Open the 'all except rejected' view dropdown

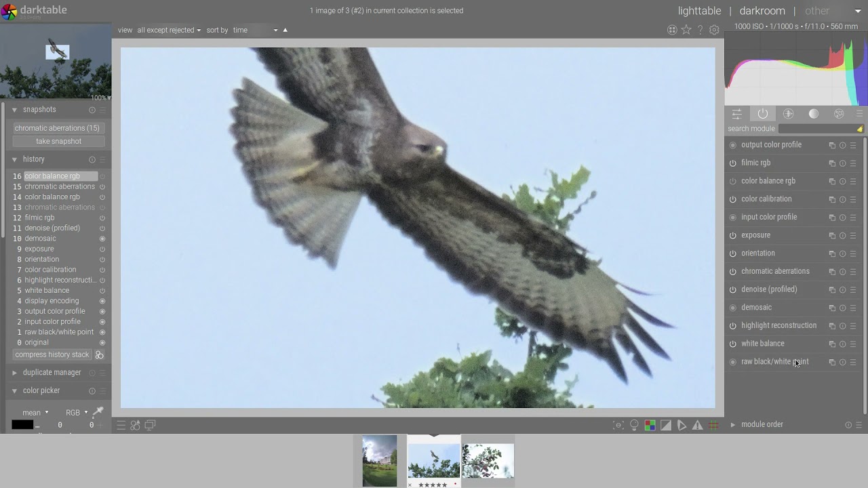[169, 30]
